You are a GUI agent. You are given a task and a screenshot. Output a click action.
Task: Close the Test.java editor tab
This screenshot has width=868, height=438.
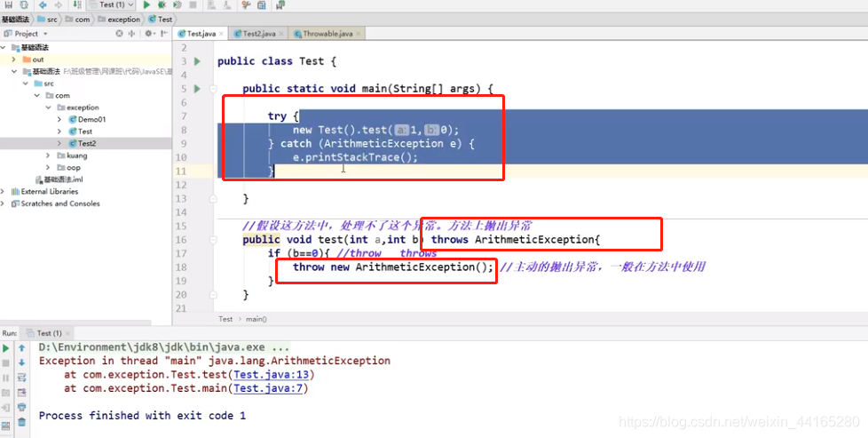pos(221,34)
